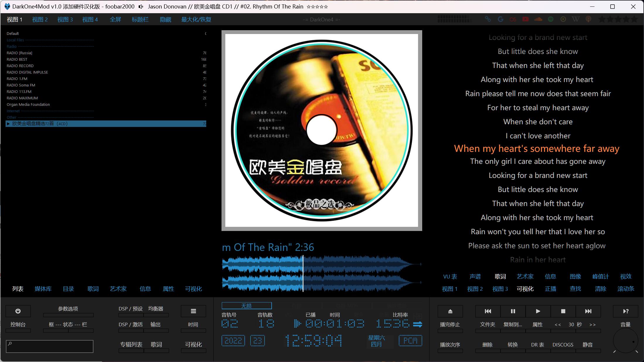Screen dimensions: 644x362
Task: Click the 控制台 console button
Action: (18, 327)
